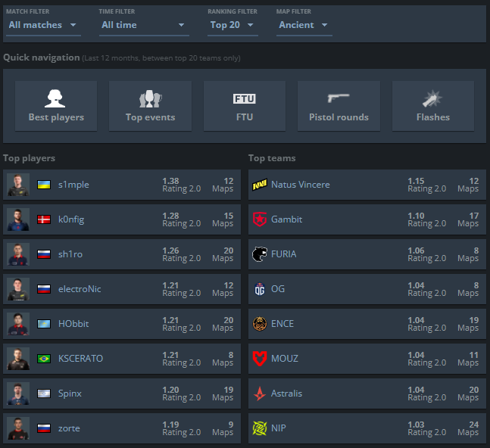Click s1mple's 1.38 rating value

pyautogui.click(x=170, y=181)
